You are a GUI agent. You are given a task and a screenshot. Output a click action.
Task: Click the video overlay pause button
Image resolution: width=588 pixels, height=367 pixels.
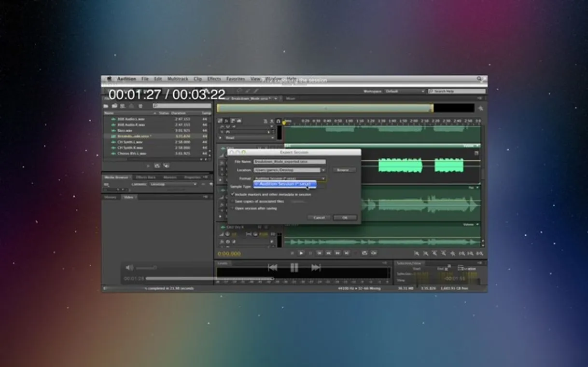click(x=294, y=268)
